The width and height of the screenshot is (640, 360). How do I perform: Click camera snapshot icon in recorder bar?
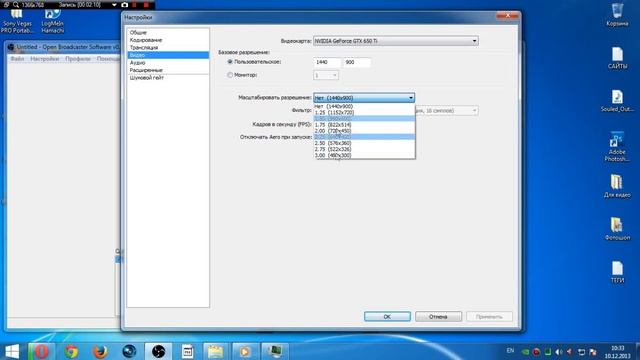tap(124, 5)
